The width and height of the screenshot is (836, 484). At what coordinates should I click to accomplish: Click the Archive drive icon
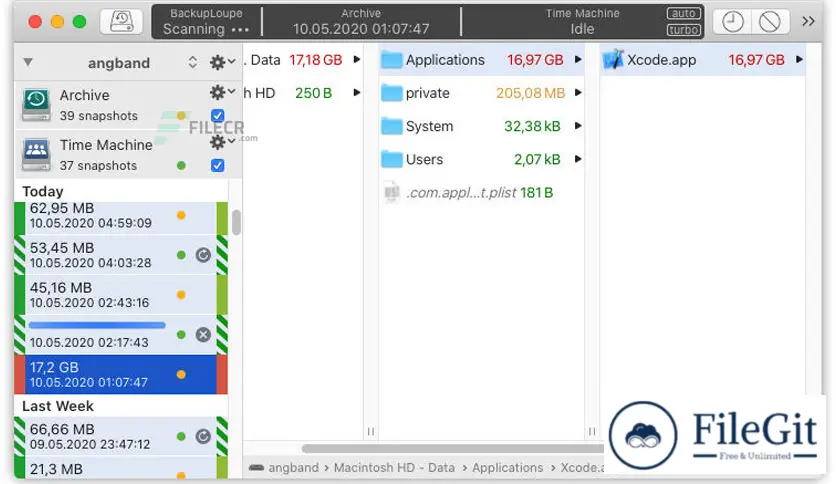pos(36,104)
